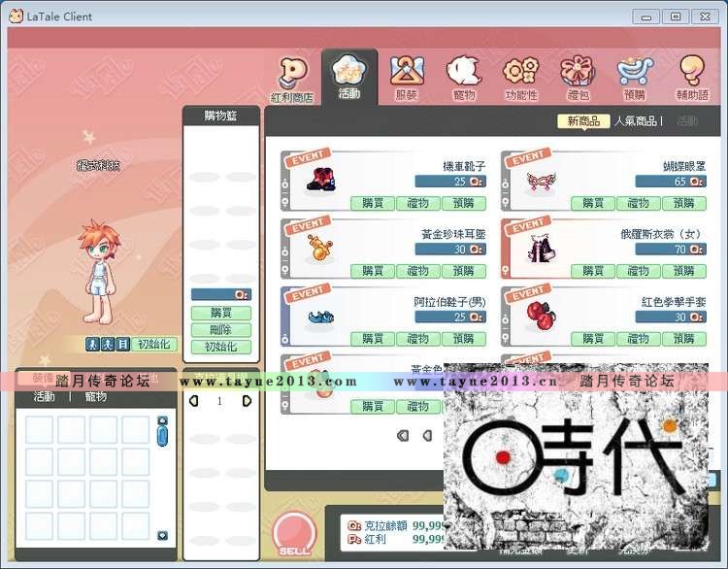Pre-order 蝴蝶眼罩 via 預購 button

684,203
